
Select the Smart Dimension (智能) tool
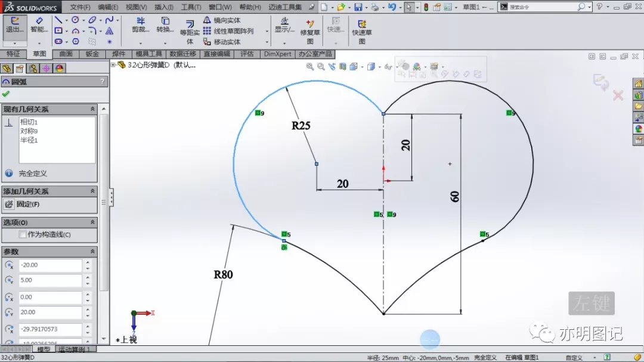(x=39, y=25)
